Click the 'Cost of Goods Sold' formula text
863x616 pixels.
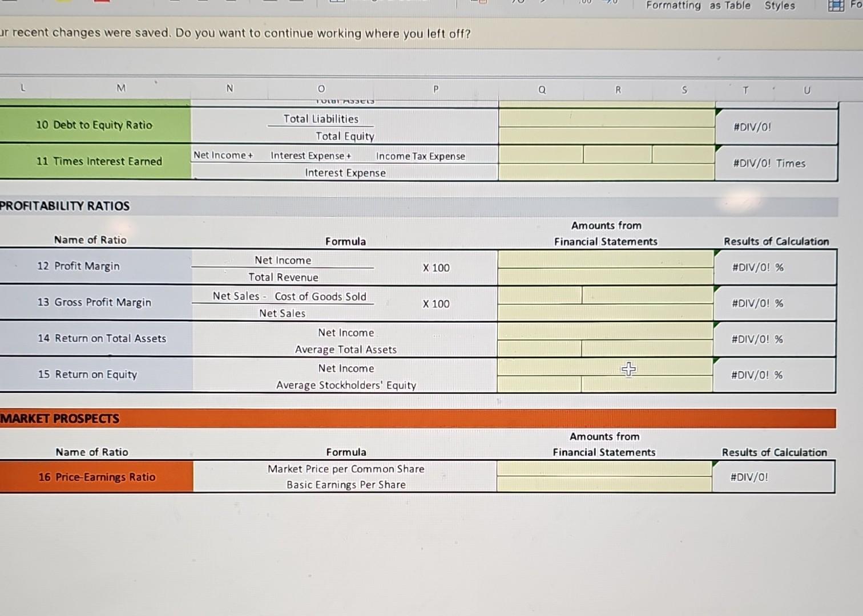click(x=320, y=296)
